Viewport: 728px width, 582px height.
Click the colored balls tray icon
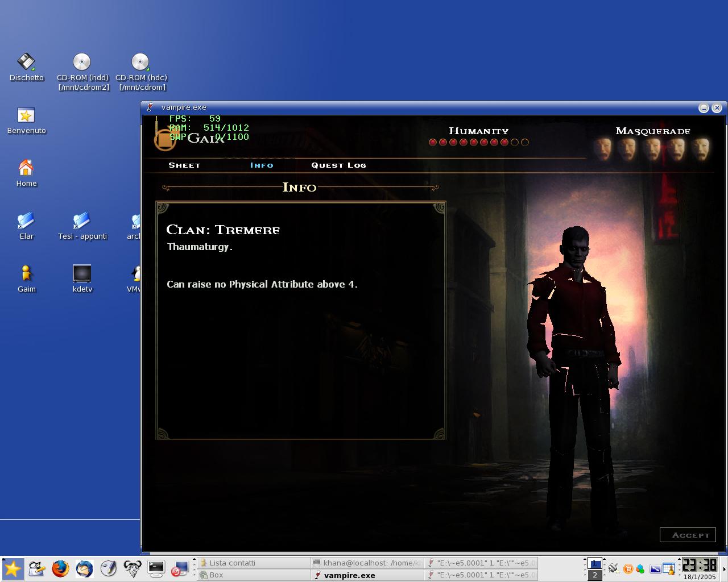tap(640, 568)
